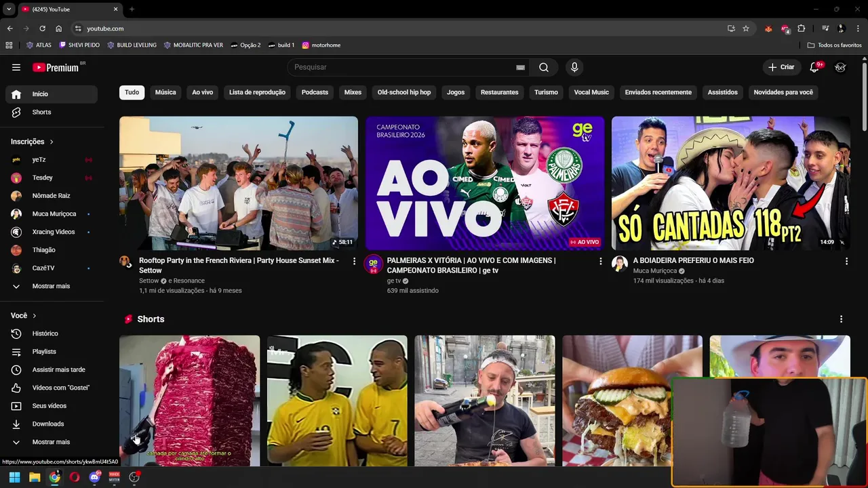This screenshot has width=868, height=488.
Task: Open on-screen keyboard icon in search box
Action: (520, 67)
